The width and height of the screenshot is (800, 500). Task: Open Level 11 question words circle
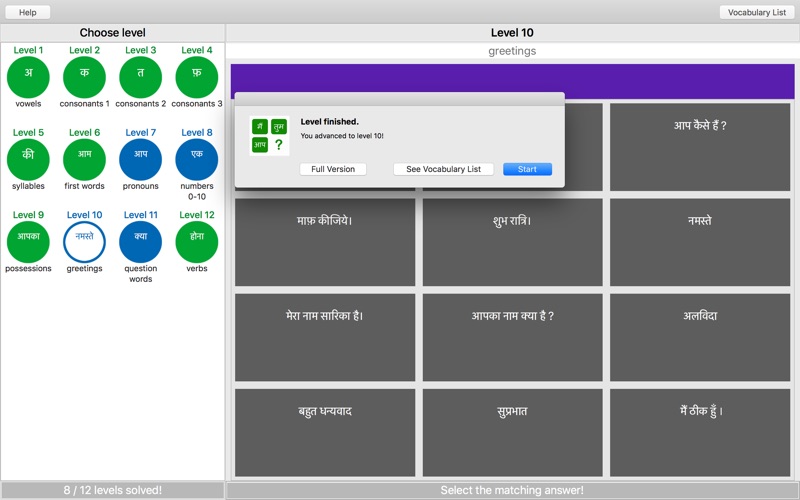tap(140, 242)
